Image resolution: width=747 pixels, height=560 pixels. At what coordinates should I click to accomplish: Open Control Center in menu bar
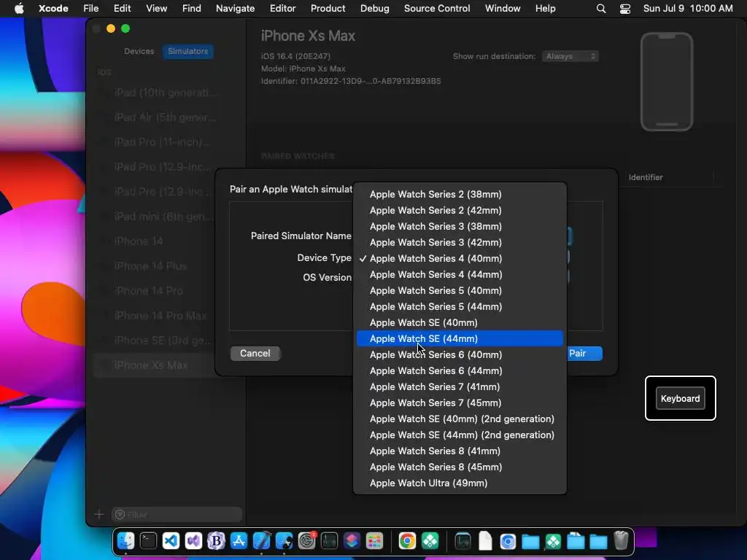625,8
